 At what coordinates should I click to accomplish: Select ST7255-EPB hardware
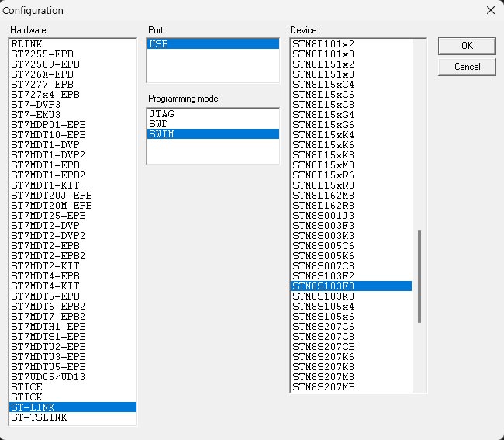pyautogui.click(x=73, y=54)
